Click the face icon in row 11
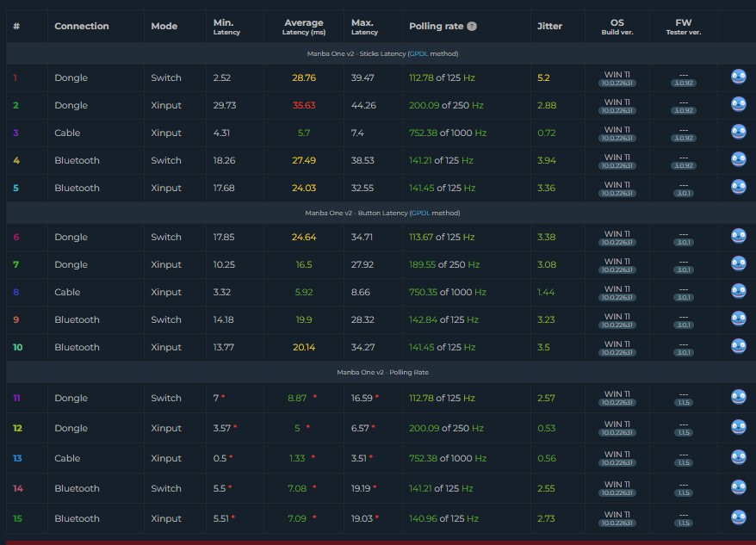This screenshot has height=545, width=756. point(738,396)
